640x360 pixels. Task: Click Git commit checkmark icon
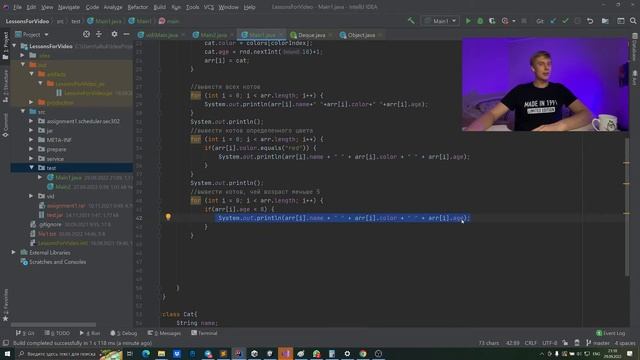pyautogui.click(x=565, y=21)
